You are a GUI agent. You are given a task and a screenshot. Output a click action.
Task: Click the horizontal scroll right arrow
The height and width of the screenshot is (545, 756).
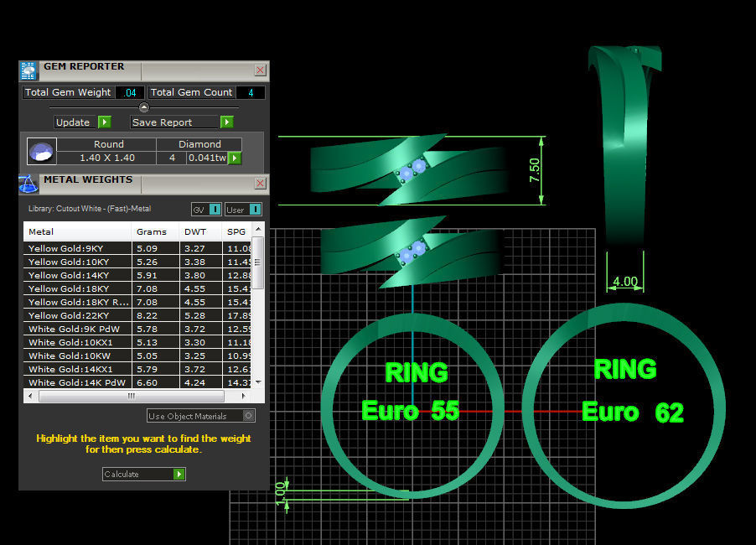pyautogui.click(x=244, y=396)
